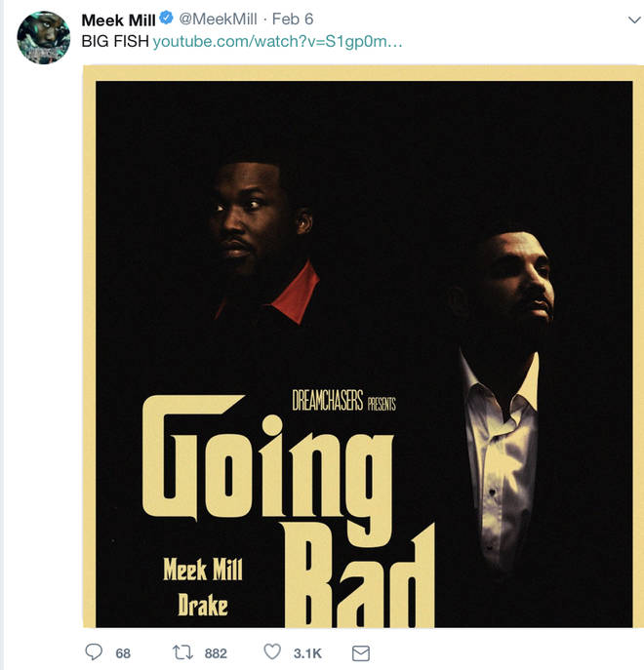Follow the youtube.com/watch link
Viewport: 644px width, 670px height.
tap(277, 41)
